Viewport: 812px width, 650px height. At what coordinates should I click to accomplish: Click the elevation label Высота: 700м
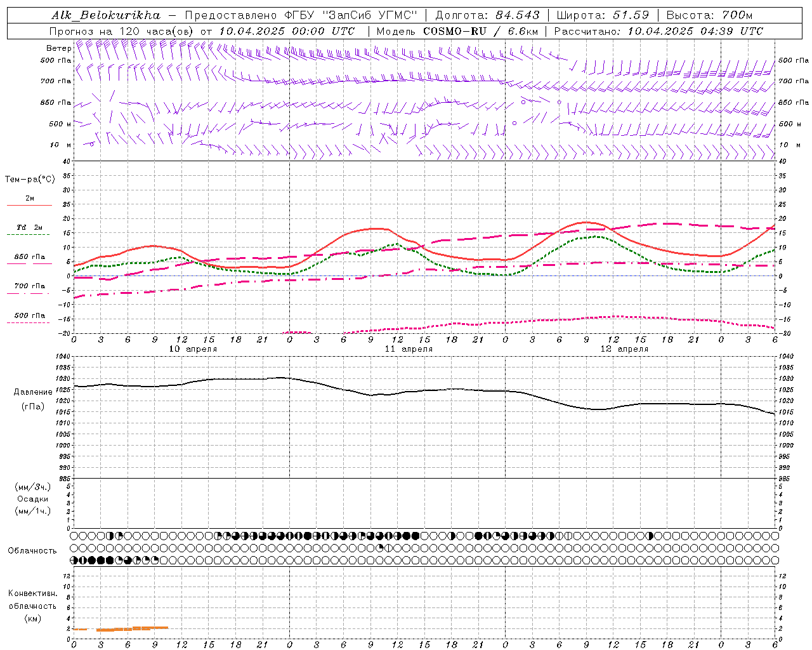[709, 15]
